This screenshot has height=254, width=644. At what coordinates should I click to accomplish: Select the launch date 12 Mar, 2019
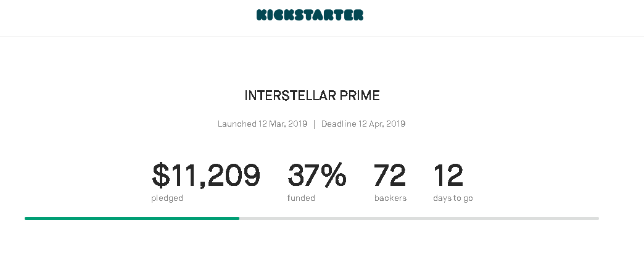[283, 124]
